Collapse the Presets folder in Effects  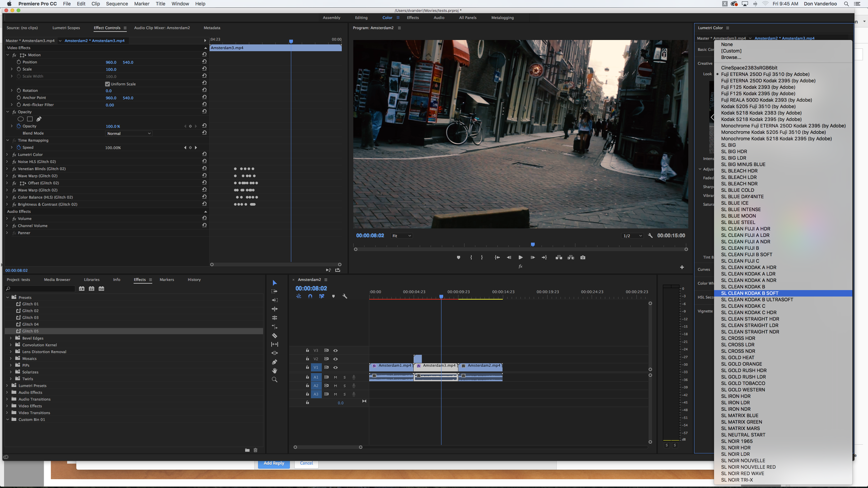click(x=7, y=297)
